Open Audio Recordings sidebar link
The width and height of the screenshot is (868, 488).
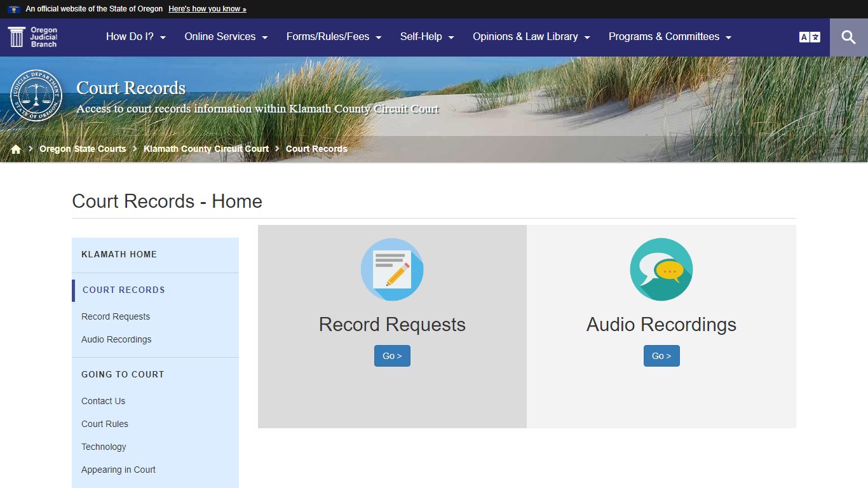116,339
